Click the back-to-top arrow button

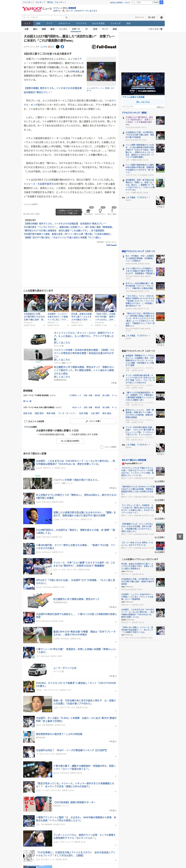[x=180, y=536]
